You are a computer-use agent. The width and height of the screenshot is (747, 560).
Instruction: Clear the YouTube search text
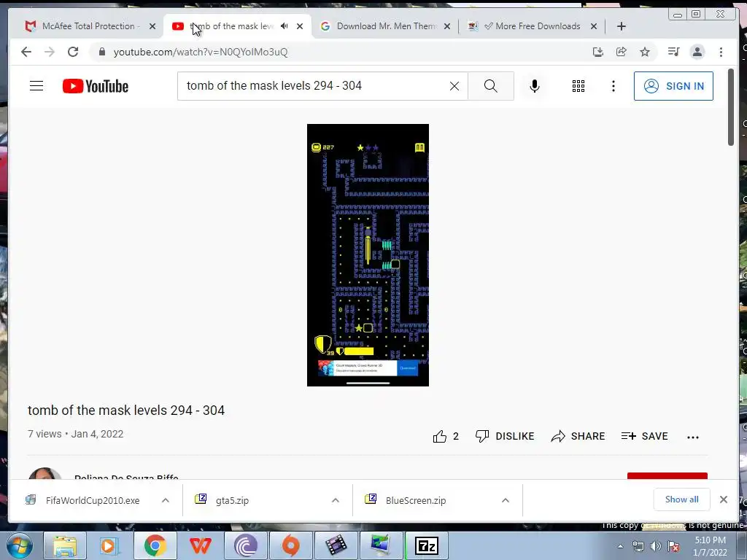pos(454,86)
